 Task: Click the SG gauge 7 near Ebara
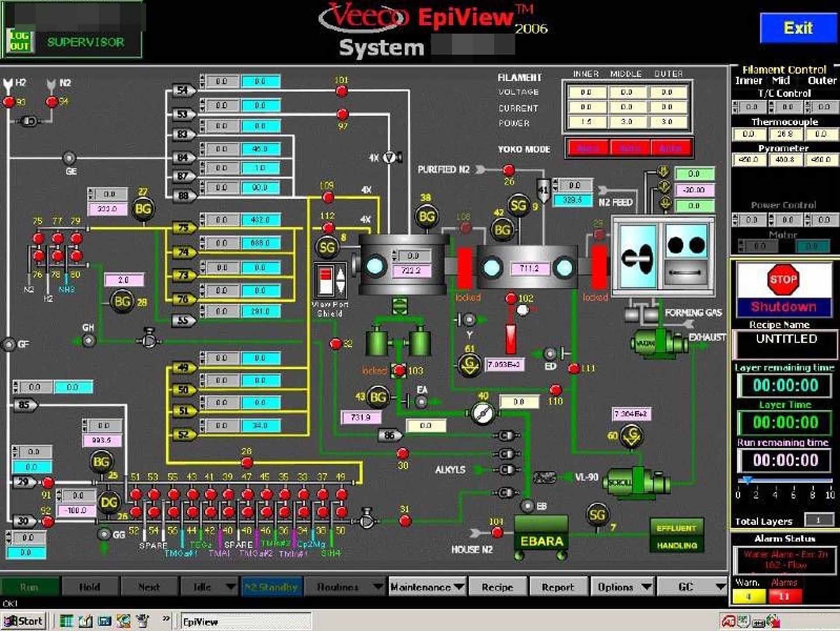point(597,515)
